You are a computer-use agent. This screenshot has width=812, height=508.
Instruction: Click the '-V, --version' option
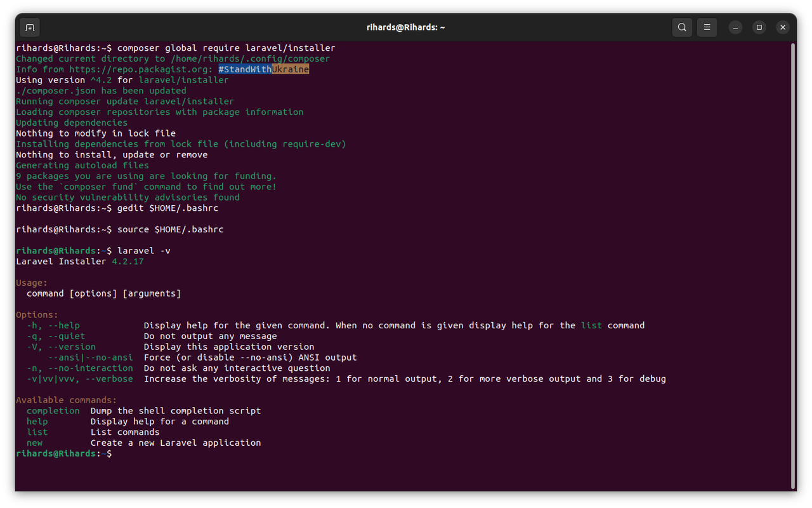point(62,347)
